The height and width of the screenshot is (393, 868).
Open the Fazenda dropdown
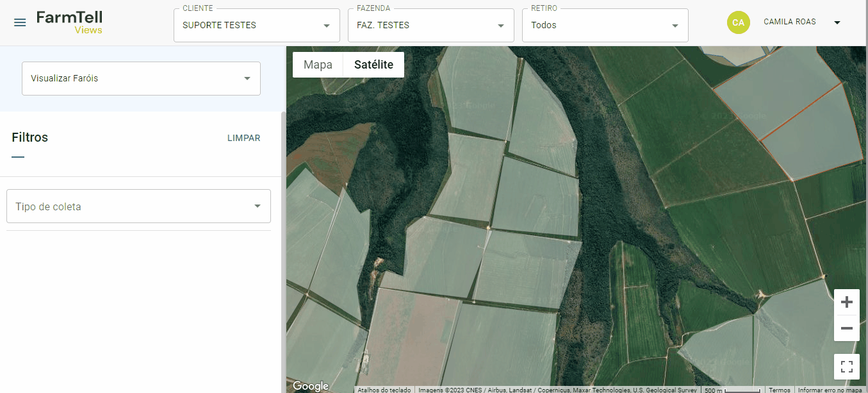(430, 26)
